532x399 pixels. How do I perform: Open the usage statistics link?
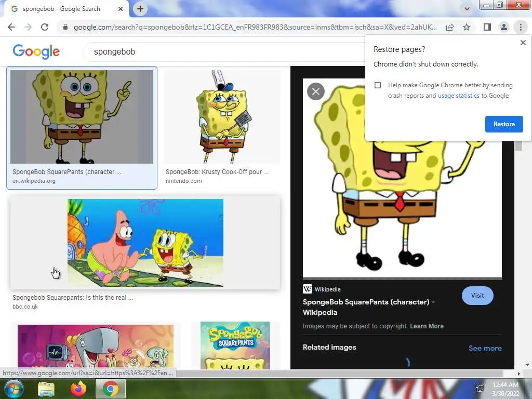458,96
